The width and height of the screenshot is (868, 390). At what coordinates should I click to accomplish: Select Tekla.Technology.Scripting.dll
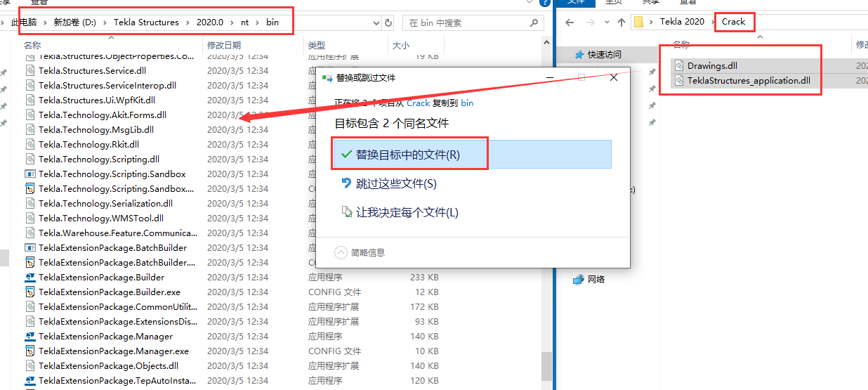(99, 159)
